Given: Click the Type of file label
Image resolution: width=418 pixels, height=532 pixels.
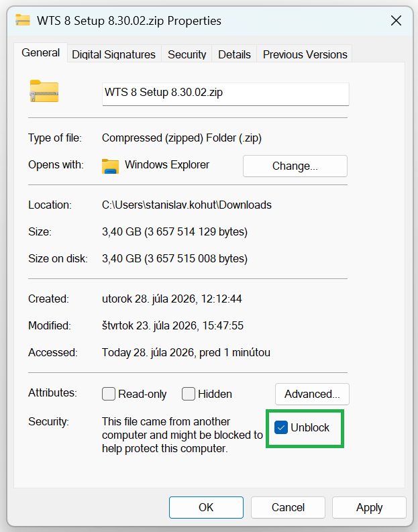Looking at the screenshot, I should pyautogui.click(x=55, y=138).
